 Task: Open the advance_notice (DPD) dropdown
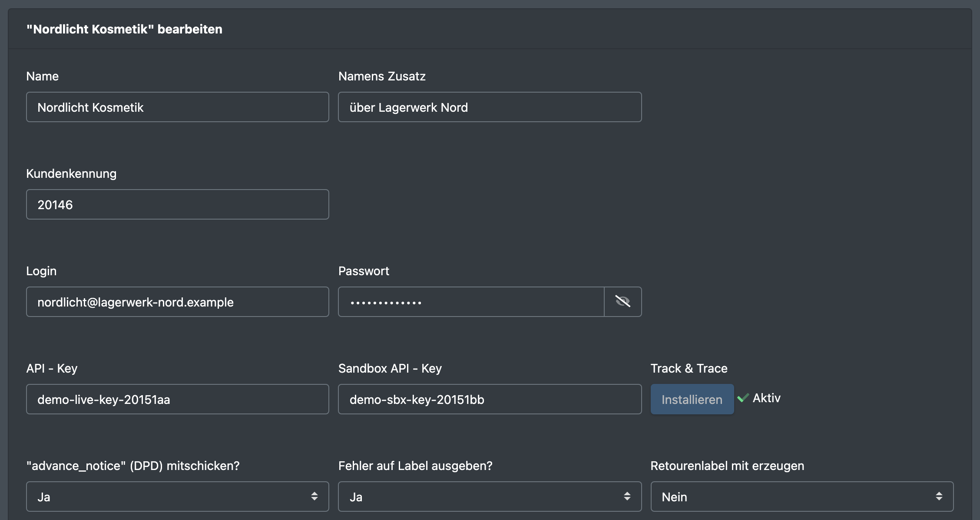(177, 497)
